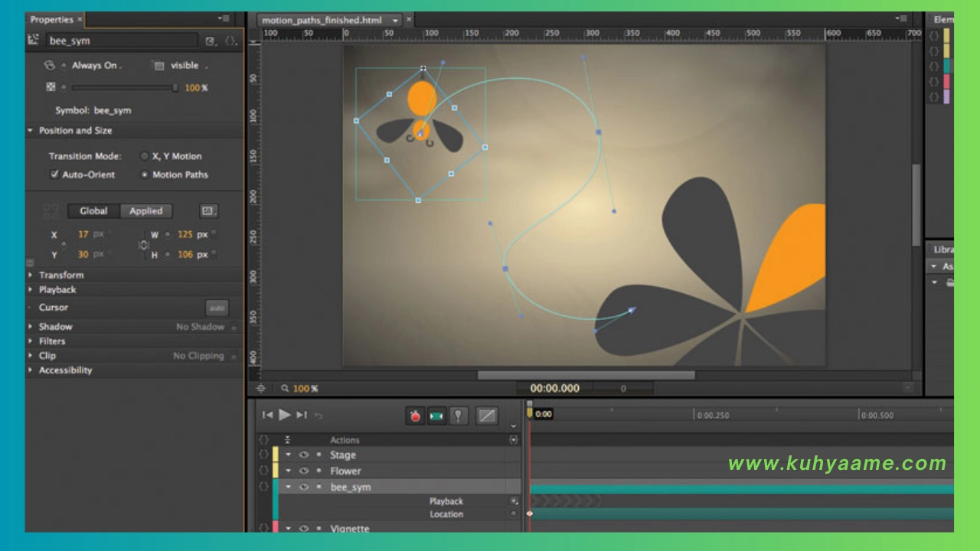Click the center-stage icon left of zoom
Viewport: 980px width, 551px height.
(x=261, y=389)
